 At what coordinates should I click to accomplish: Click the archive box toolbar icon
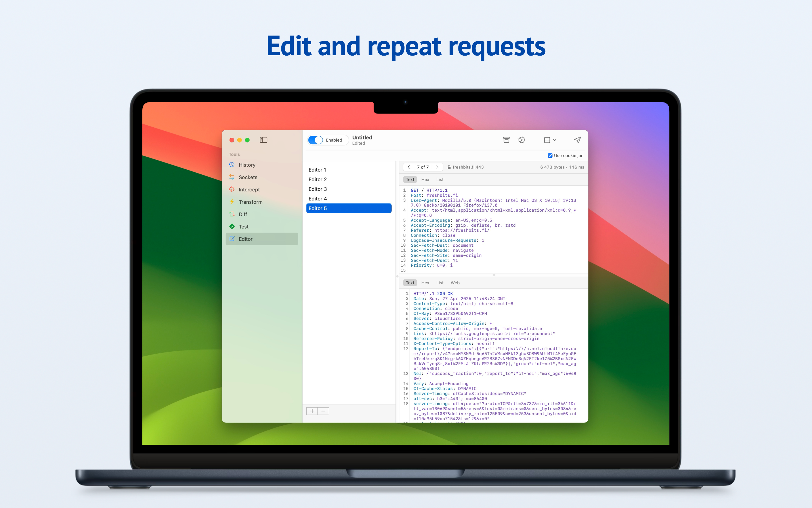506,140
